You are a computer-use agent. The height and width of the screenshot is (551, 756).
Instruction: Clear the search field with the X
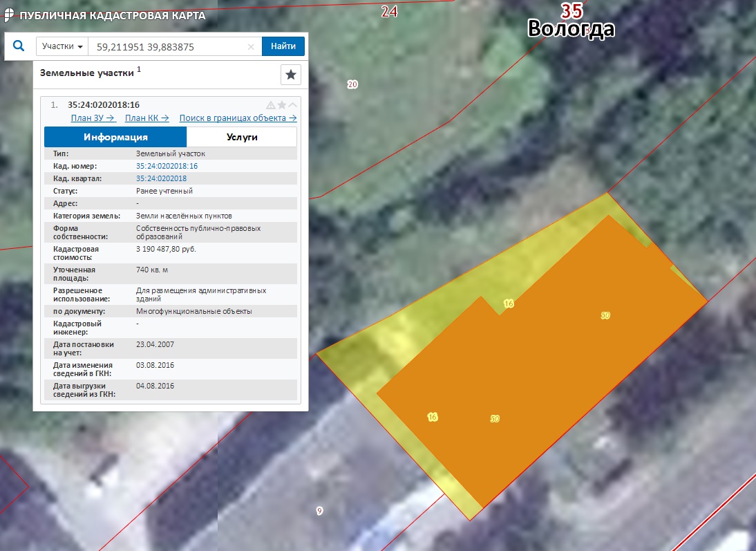[251, 47]
